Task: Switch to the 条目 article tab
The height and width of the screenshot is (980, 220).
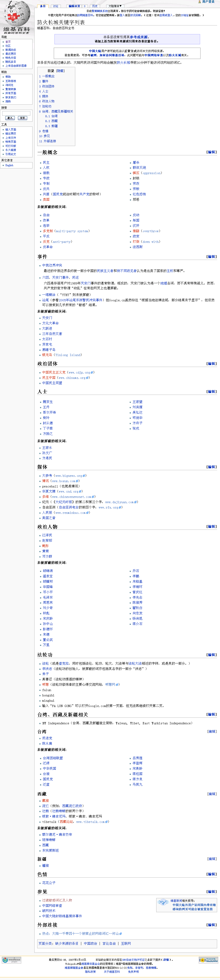Action: coord(42,6)
